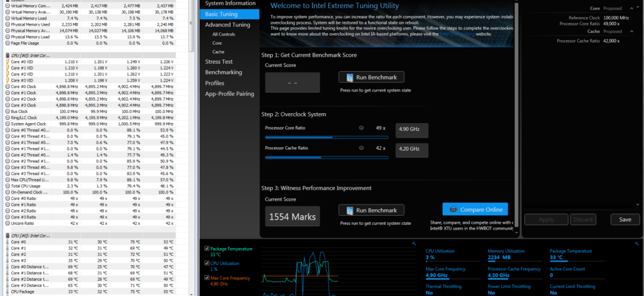Click info icon for Processor Cache Ratio
This screenshot has height=296, width=644.
361,148
